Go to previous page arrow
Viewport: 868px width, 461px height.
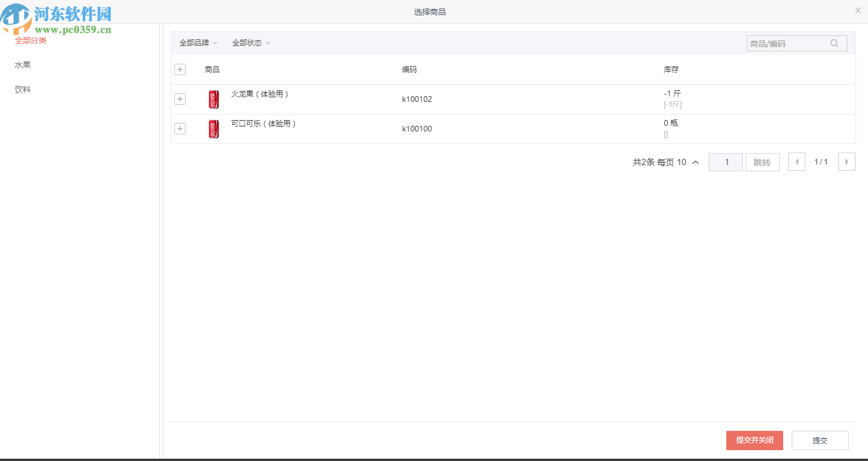point(797,162)
